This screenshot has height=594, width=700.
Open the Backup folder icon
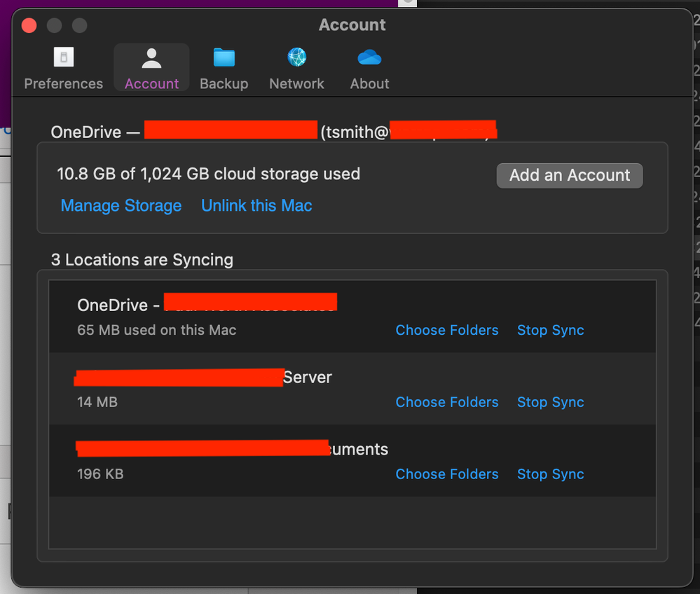(x=224, y=57)
